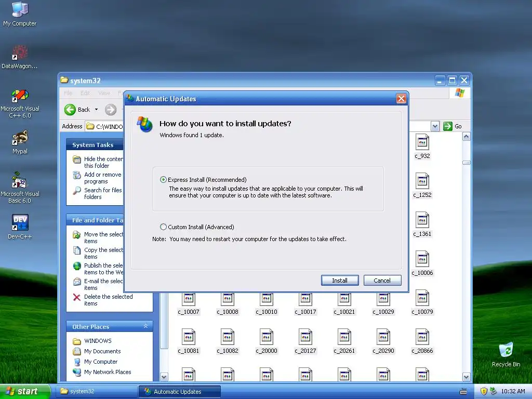This screenshot has height=399, width=532.
Task: Switch to Automatic Updates taskbar button
Action: tap(179, 392)
